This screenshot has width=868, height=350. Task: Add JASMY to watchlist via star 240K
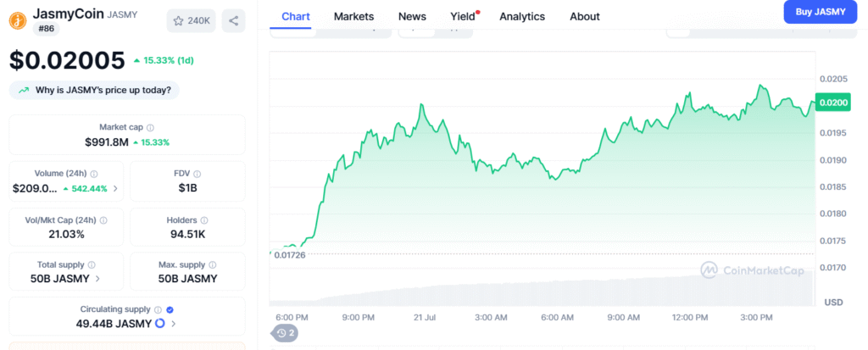191,21
